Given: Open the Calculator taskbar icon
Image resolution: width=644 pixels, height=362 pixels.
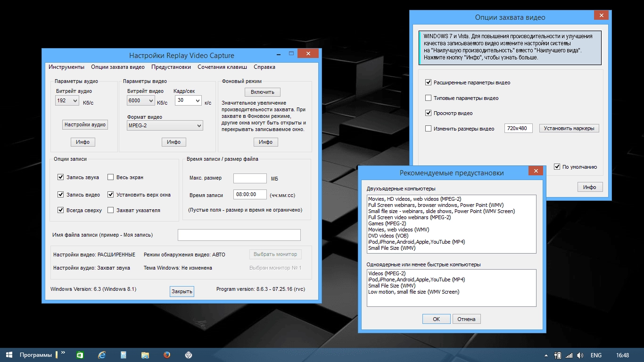Looking at the screenshot, I should click(x=124, y=355).
